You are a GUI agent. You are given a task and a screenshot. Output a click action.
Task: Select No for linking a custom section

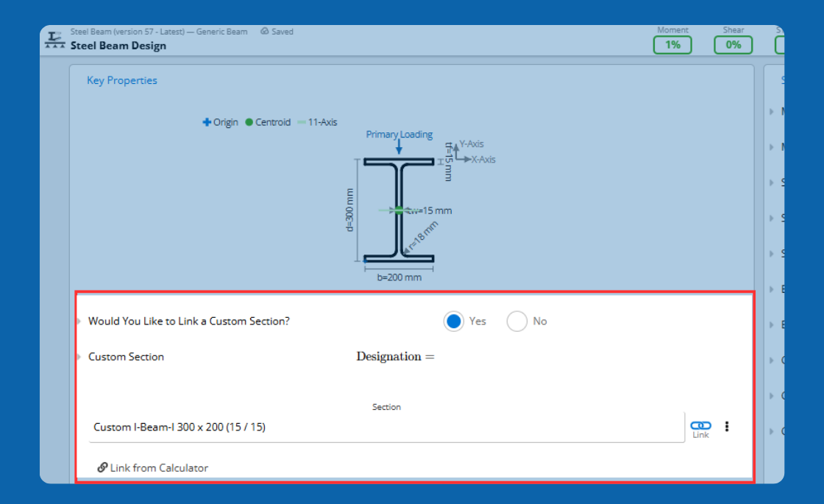pyautogui.click(x=516, y=321)
